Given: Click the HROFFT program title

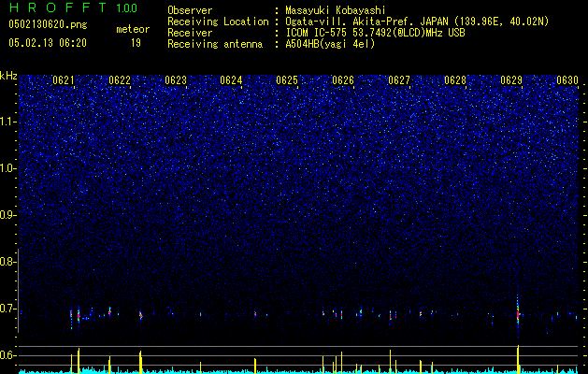Looking at the screenshot, I should coord(60,7).
